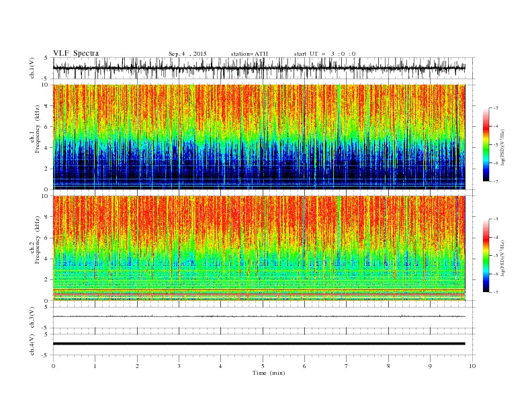Click the "8" kHz tick on ch.1 spectrogram
This screenshot has width=532, height=411.
point(47,106)
